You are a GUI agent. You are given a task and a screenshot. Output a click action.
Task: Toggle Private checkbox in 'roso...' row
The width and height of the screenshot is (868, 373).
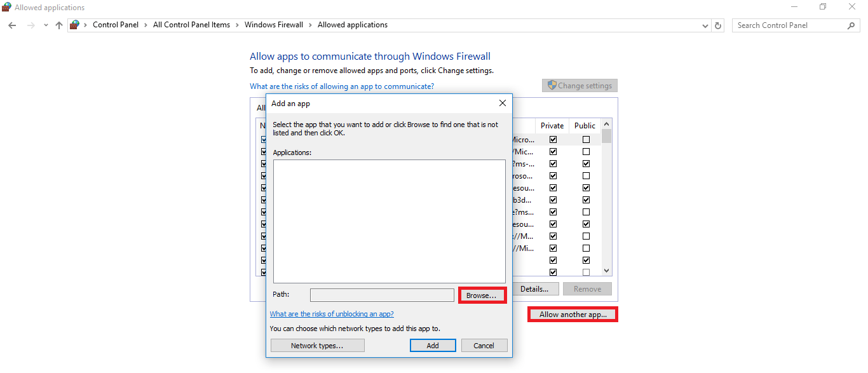tap(553, 176)
